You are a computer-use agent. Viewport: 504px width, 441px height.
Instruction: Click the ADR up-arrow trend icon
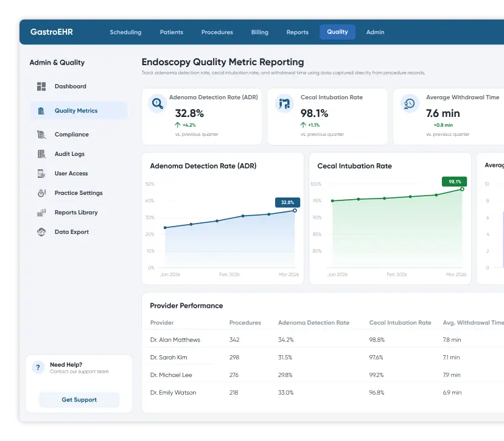tap(177, 125)
